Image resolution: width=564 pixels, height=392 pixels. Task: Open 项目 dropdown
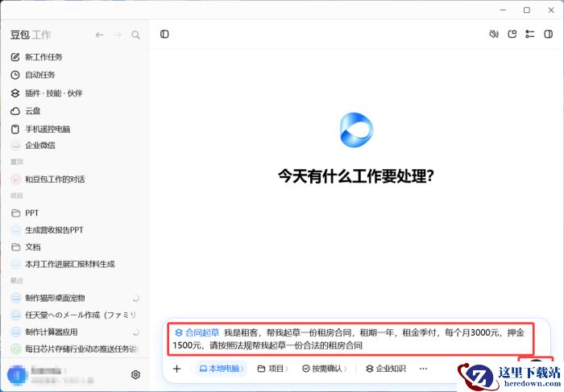click(x=272, y=369)
